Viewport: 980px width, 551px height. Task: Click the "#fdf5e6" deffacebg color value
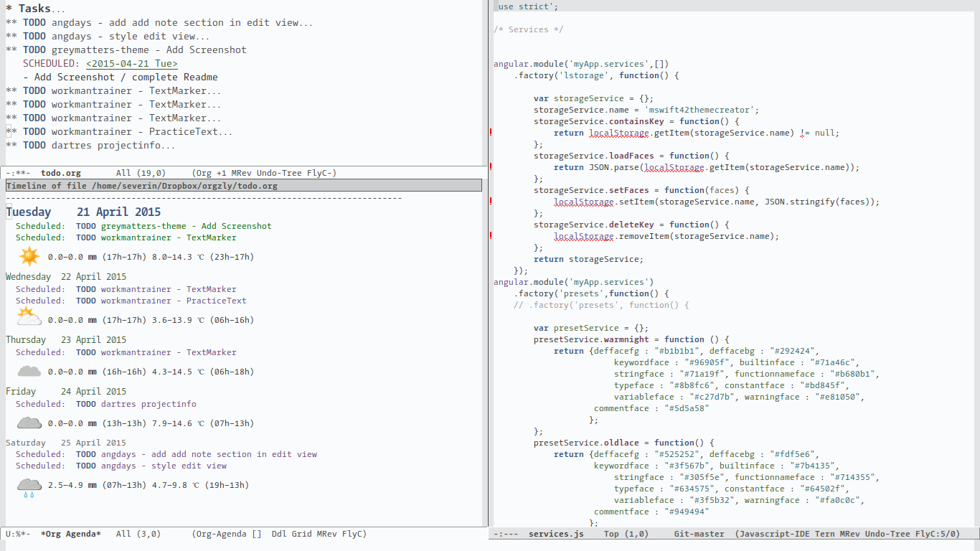(x=792, y=454)
